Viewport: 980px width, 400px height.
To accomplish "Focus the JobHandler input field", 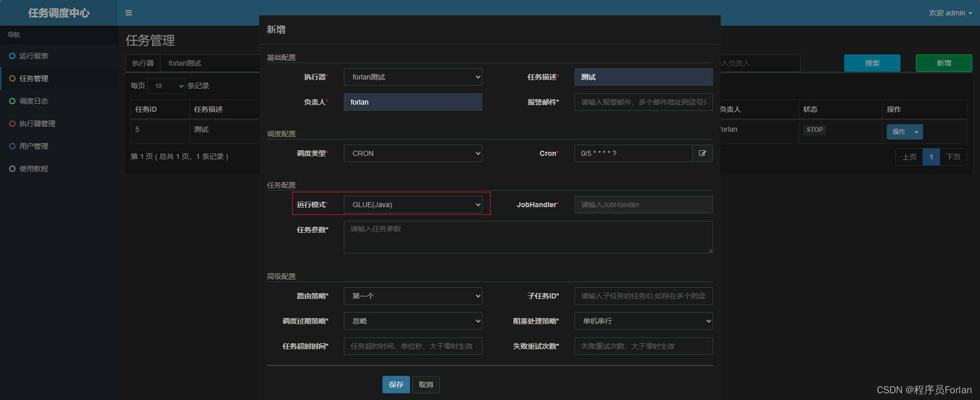I will click(644, 205).
